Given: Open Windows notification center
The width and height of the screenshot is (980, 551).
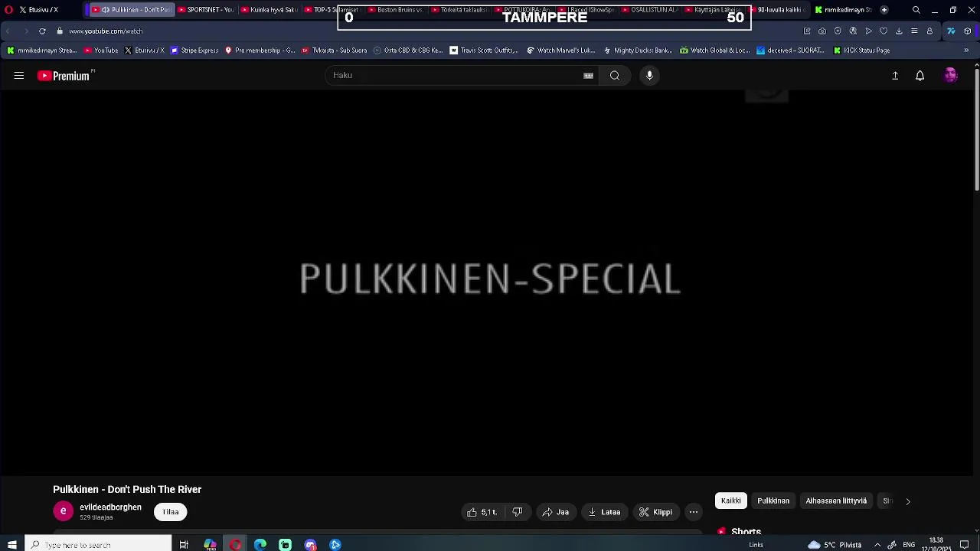Looking at the screenshot, I should (965, 545).
